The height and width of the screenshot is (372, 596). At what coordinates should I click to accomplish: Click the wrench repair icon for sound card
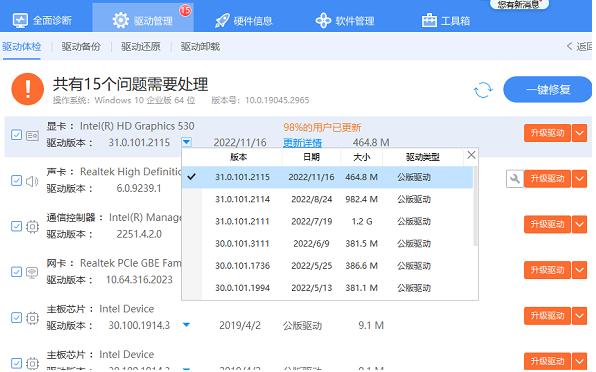(515, 179)
